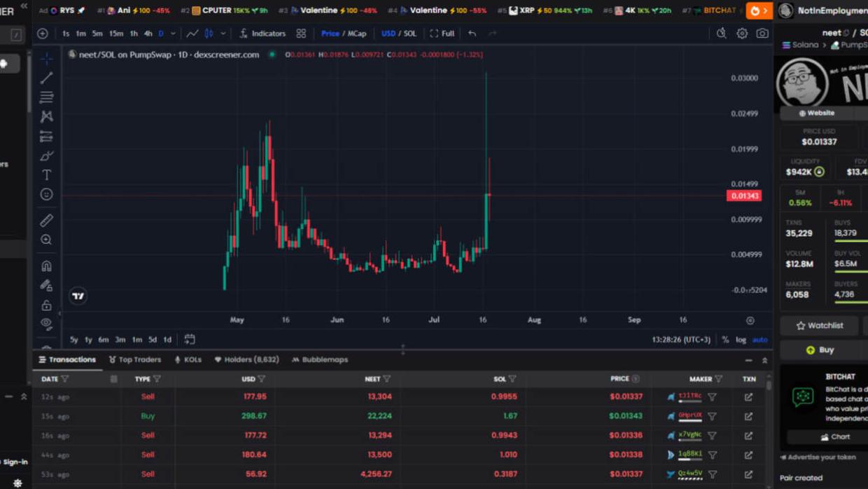
Task: Toggle stay-in-drawing-mode pencil lock
Action: pyautogui.click(x=46, y=285)
